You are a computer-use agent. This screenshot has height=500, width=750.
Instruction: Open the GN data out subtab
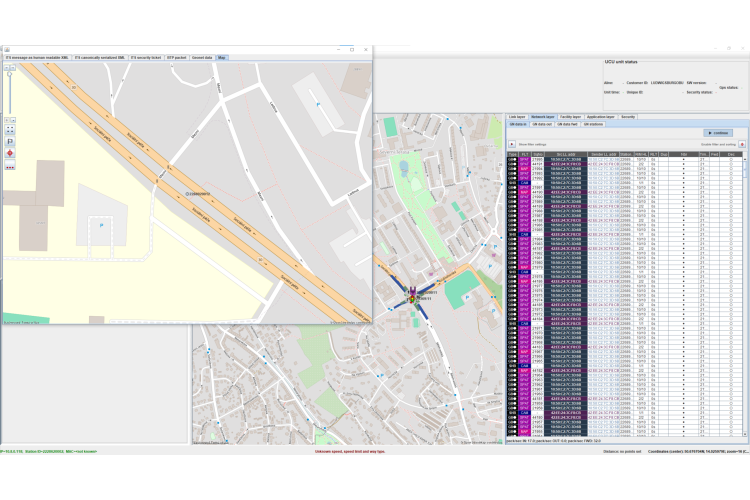(541, 124)
